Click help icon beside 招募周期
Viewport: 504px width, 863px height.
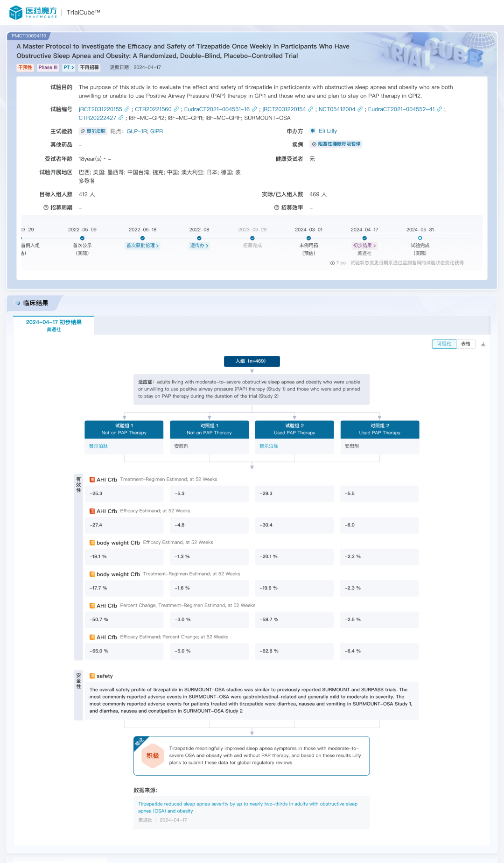[46, 208]
